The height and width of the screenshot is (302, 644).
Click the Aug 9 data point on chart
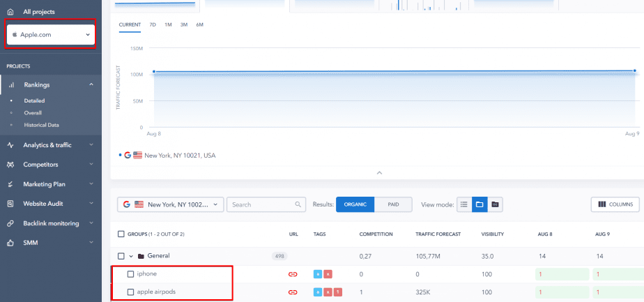tap(634, 70)
